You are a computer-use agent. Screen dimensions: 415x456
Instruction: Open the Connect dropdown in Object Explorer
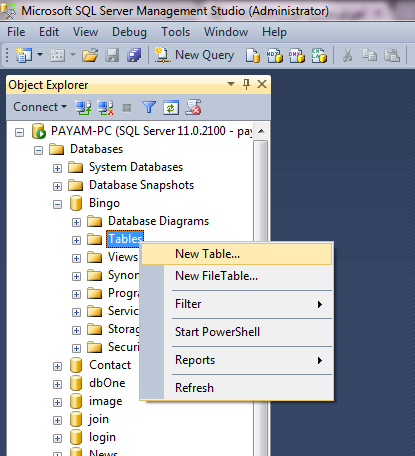click(40, 107)
